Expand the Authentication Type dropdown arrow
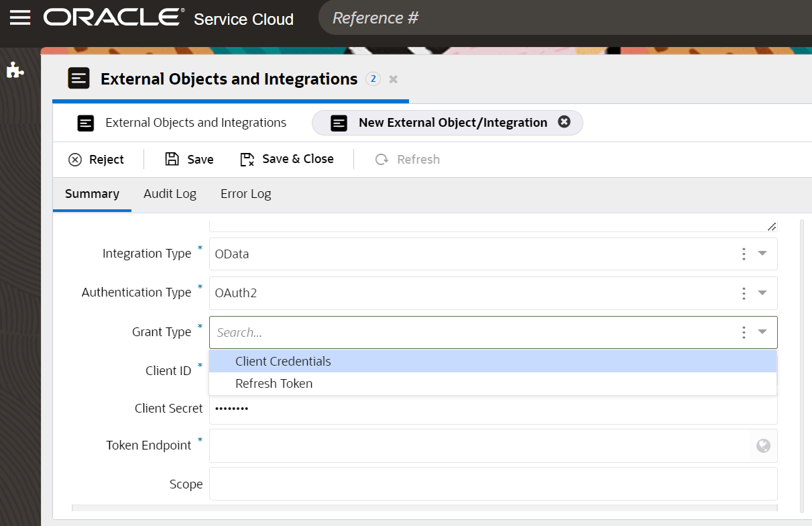The width and height of the screenshot is (812, 526). 762,293
